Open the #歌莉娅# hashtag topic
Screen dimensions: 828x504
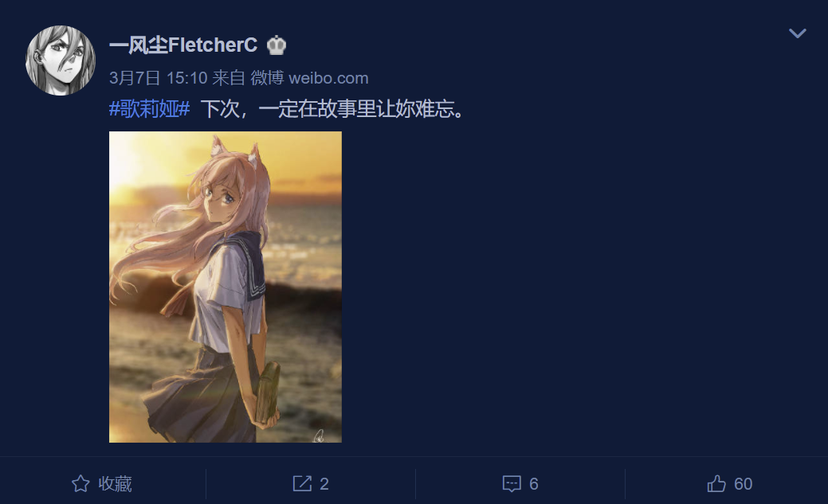coord(150,109)
